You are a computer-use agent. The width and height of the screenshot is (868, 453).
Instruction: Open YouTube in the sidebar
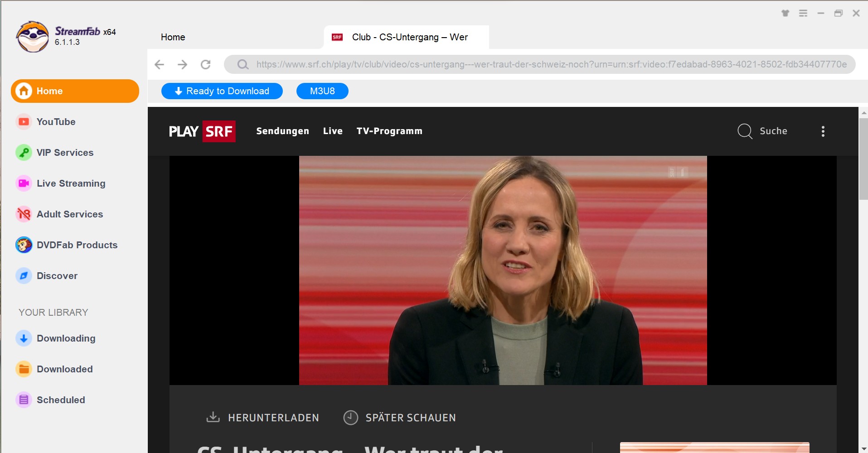click(x=56, y=122)
